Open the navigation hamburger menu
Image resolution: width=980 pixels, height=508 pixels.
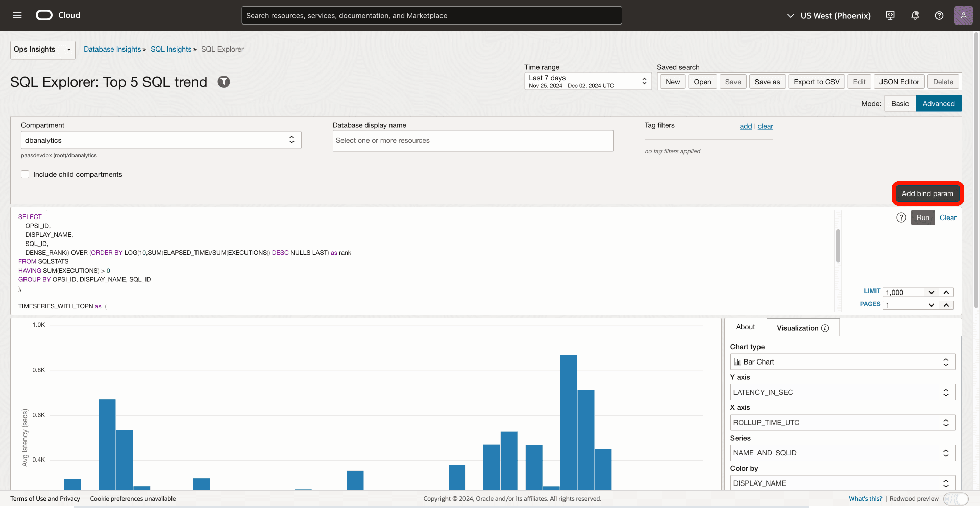tap(17, 15)
